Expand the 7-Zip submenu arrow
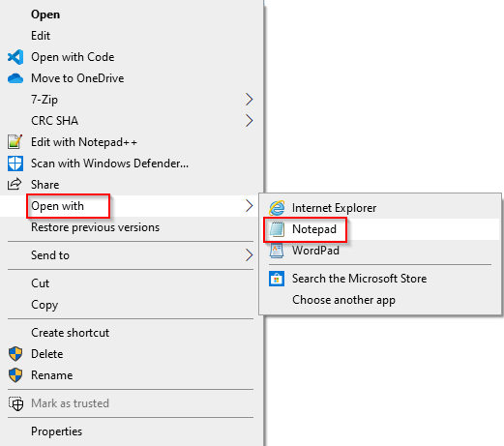Image resolution: width=504 pixels, height=446 pixels. (x=249, y=100)
